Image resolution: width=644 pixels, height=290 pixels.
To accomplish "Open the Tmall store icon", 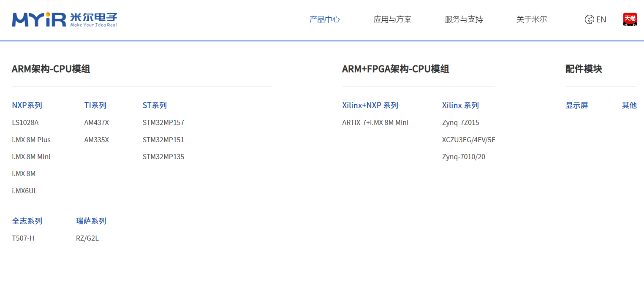I will pyautogui.click(x=630, y=19).
